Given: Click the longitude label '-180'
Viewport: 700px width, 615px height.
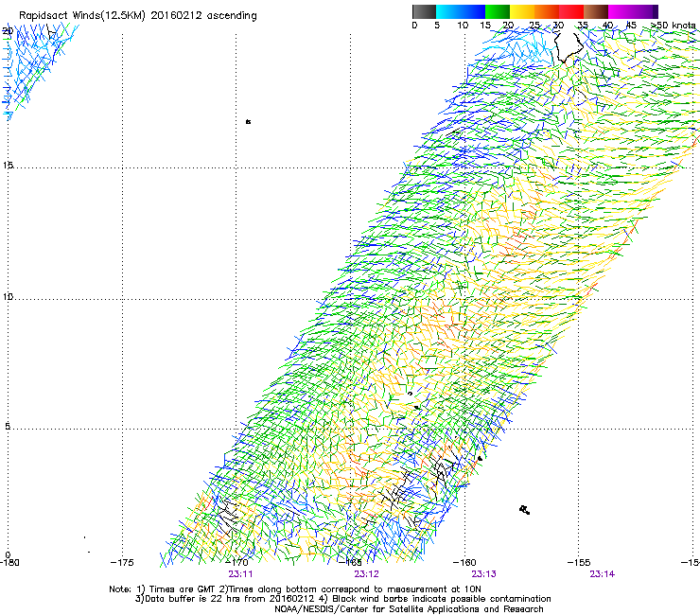Looking at the screenshot, I should point(9,562).
